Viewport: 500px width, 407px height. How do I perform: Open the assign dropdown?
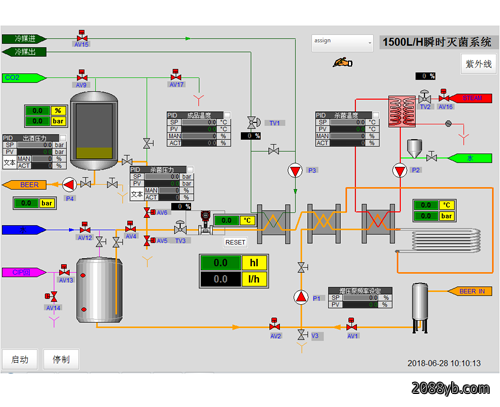coord(342,43)
